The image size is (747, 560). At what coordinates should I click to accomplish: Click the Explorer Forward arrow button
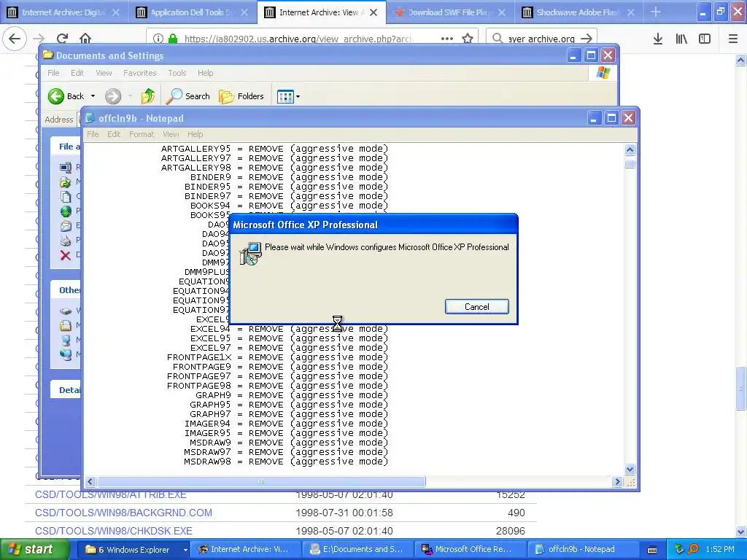[113, 96]
